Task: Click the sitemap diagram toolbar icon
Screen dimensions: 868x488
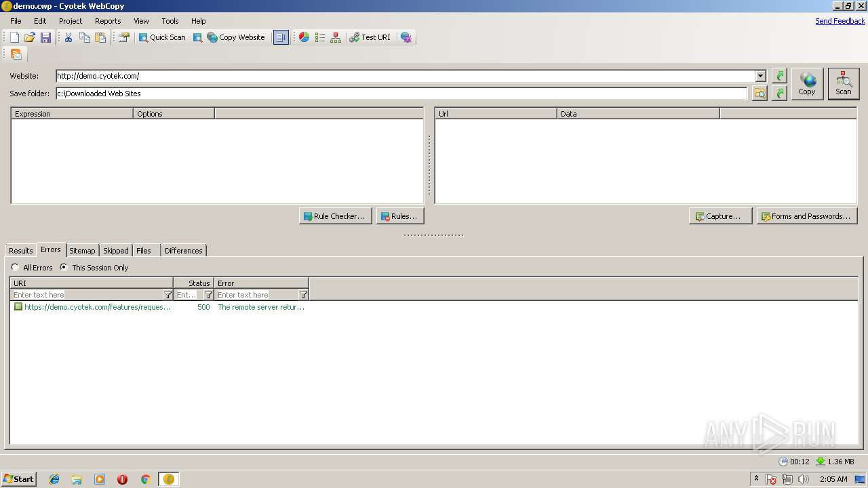Action: tap(336, 37)
